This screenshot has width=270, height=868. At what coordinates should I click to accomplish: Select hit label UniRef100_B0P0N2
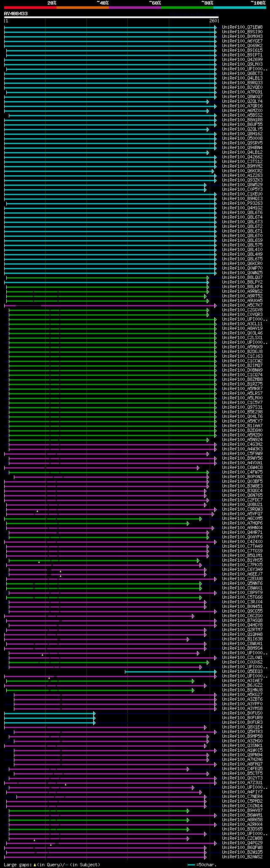point(242,477)
